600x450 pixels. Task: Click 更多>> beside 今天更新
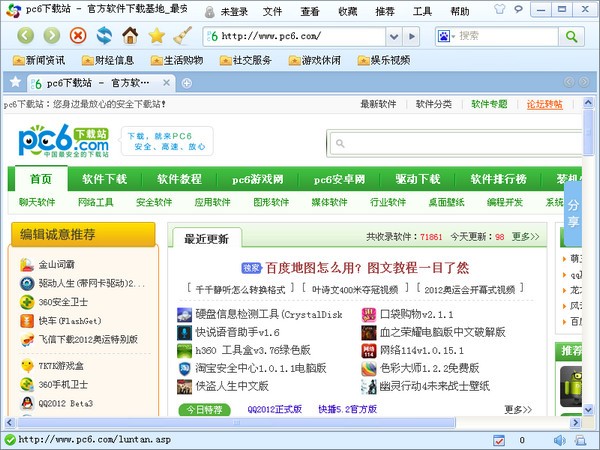[525, 237]
